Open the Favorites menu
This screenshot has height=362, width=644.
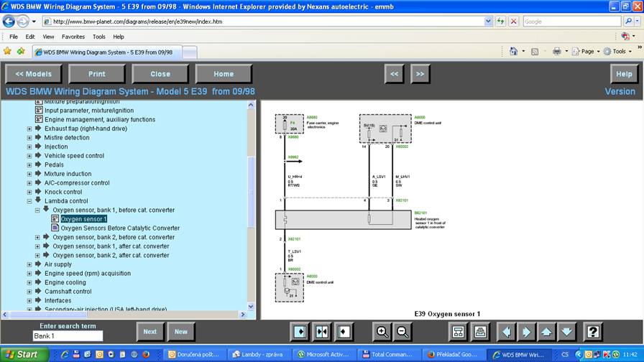pyautogui.click(x=73, y=37)
